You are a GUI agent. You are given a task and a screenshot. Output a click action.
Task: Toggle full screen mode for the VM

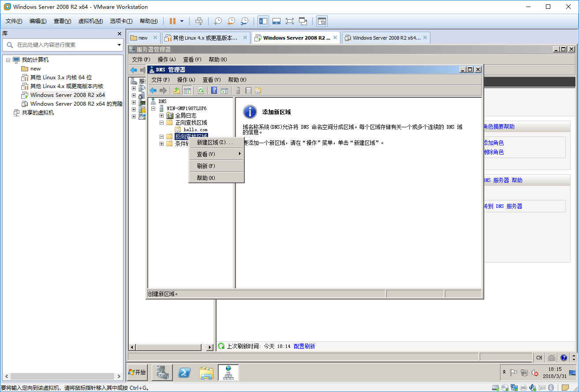click(290, 21)
